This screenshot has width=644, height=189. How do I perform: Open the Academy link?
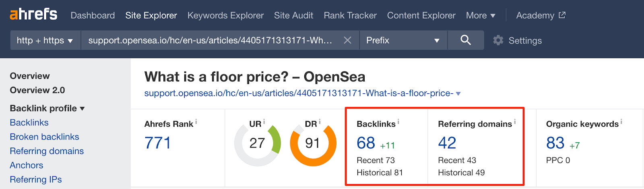coord(535,15)
